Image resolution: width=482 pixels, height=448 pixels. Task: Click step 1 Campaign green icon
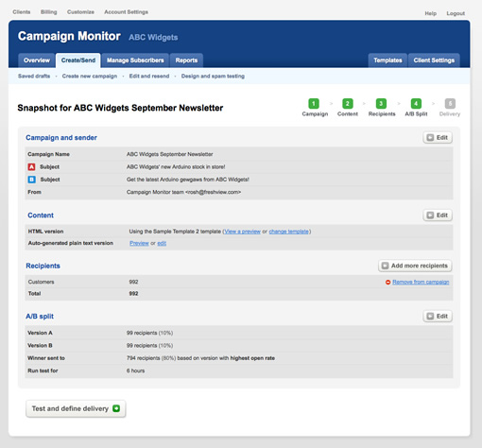coord(314,104)
